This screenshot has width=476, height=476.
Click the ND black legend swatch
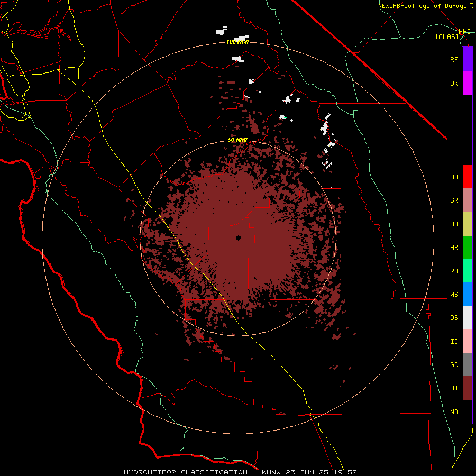[x=467, y=411]
